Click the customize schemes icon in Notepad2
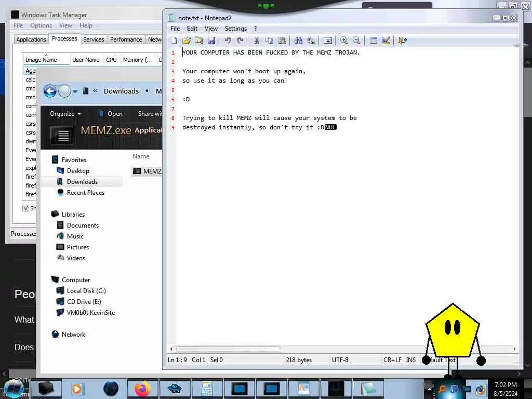The height and width of the screenshot is (399, 532). (x=386, y=41)
